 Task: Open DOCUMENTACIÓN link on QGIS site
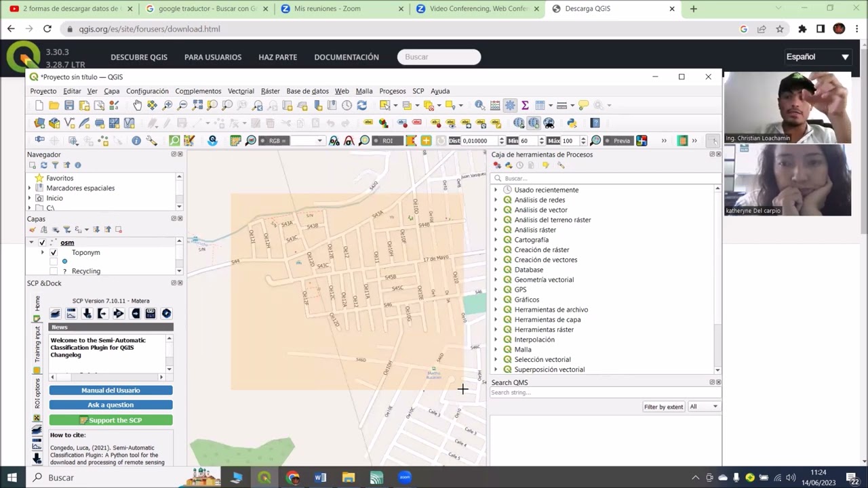(347, 57)
